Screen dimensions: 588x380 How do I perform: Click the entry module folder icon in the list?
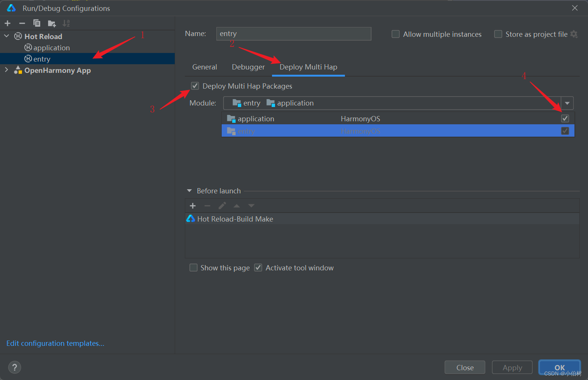click(x=231, y=131)
